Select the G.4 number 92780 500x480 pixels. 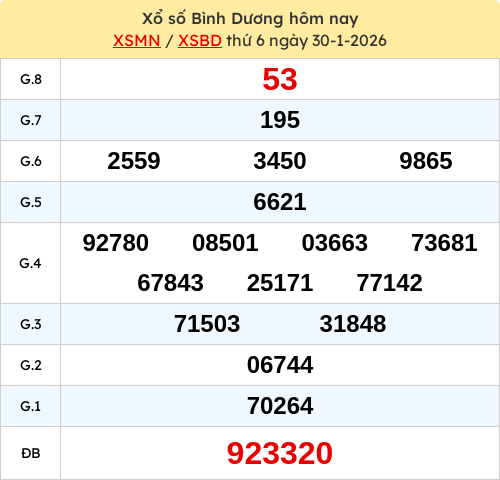pos(116,243)
